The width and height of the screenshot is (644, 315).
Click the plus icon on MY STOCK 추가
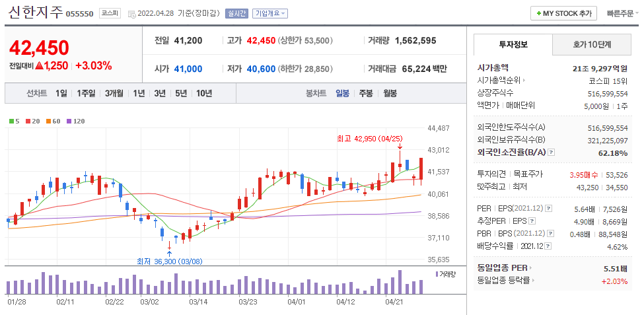tap(538, 14)
